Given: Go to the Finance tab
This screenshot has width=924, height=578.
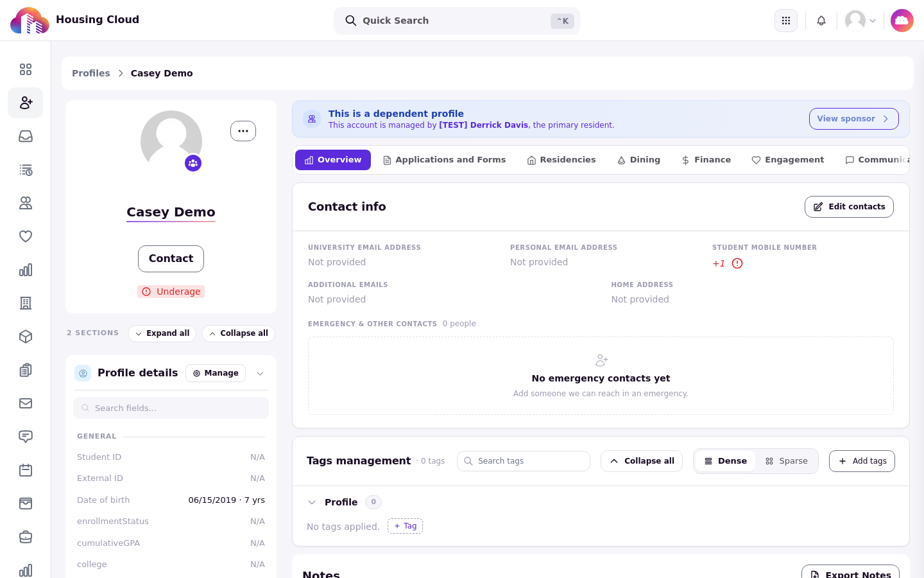Looking at the screenshot, I should [706, 160].
